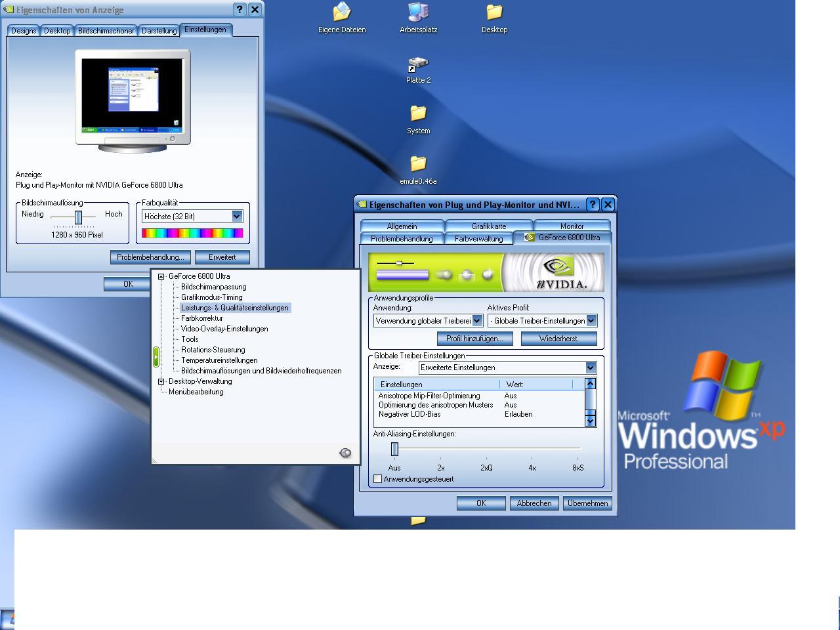This screenshot has height=630, width=840.
Task: Click OK in Eigenschaften von Anzeige
Action: pos(128,284)
